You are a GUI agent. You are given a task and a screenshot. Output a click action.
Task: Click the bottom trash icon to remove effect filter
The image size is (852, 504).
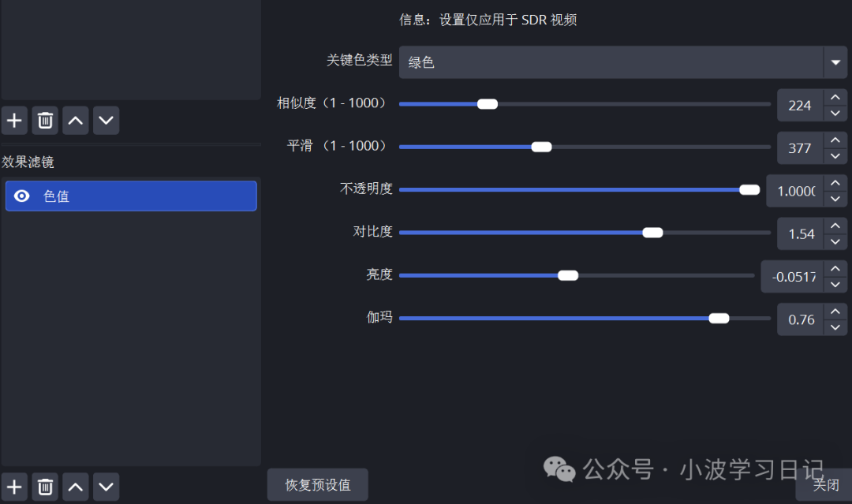44,487
